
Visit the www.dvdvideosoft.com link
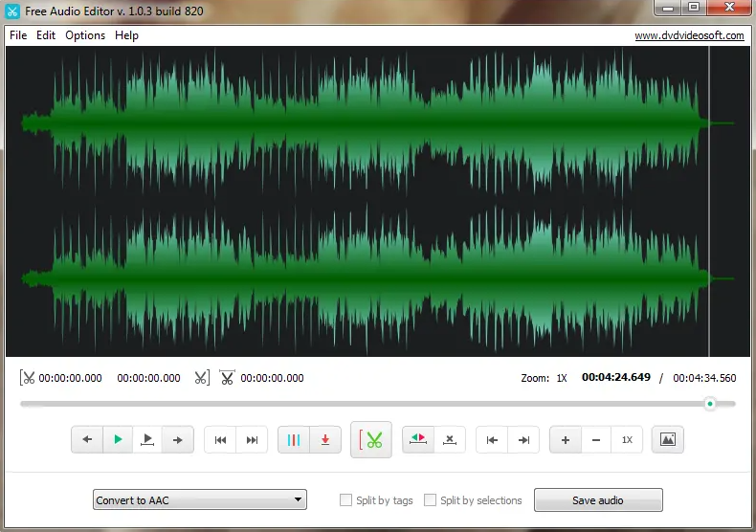pos(689,35)
